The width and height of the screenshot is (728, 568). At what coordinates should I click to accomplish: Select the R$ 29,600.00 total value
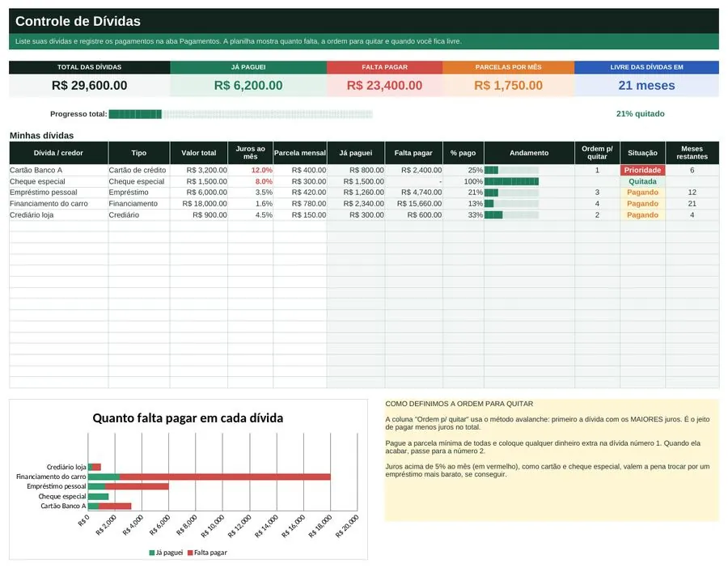point(89,86)
